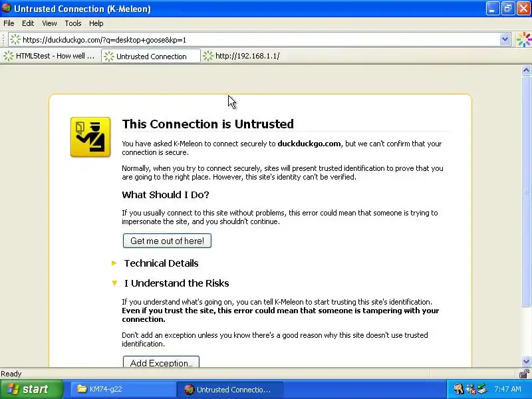Click the K-Meleon logo in title bar
Image resolution: width=532 pixels, height=399 pixels.
[x=6, y=8]
